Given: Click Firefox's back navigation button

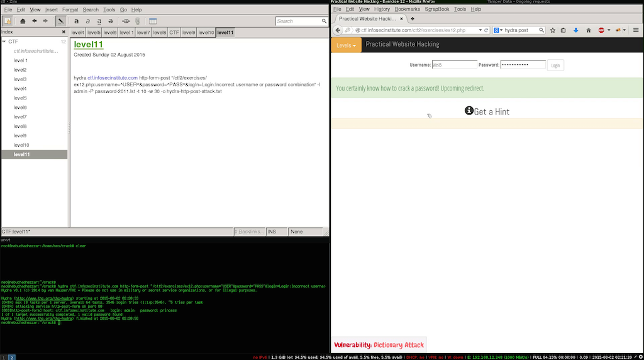Looking at the screenshot, I should (338, 30).
